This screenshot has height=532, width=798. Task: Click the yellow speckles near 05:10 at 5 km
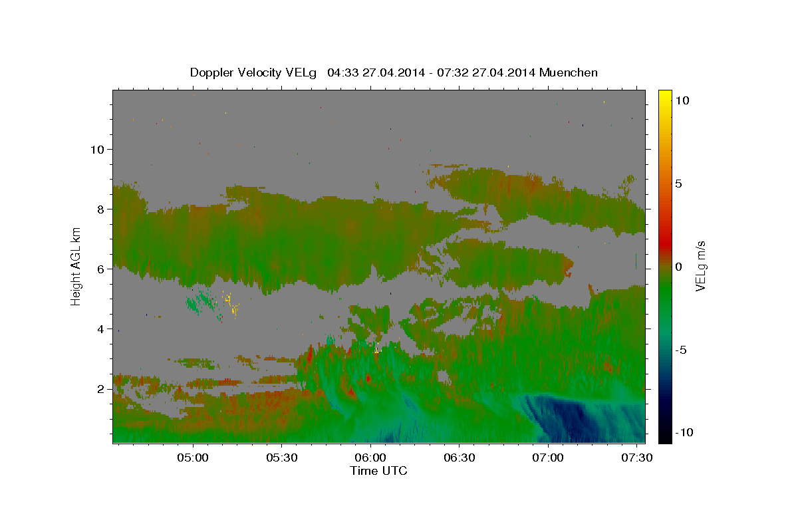pos(231,304)
